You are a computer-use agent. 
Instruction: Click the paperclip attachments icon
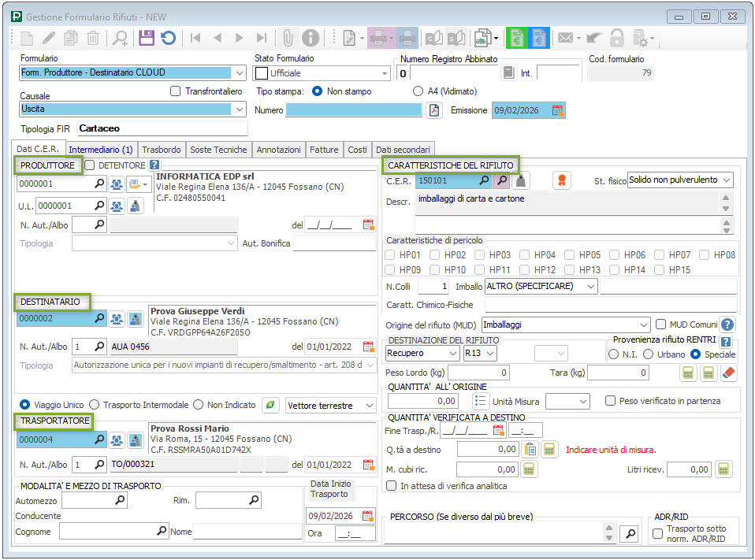288,37
